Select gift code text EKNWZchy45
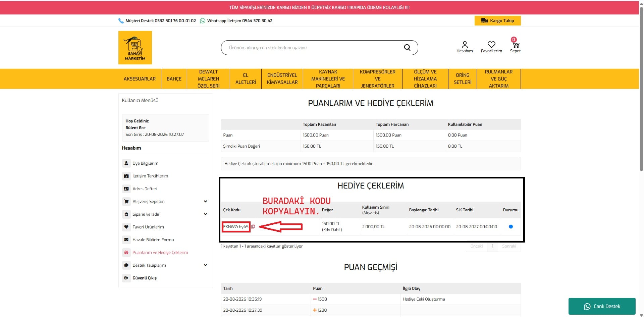This screenshot has width=644, height=317. pyautogui.click(x=236, y=227)
